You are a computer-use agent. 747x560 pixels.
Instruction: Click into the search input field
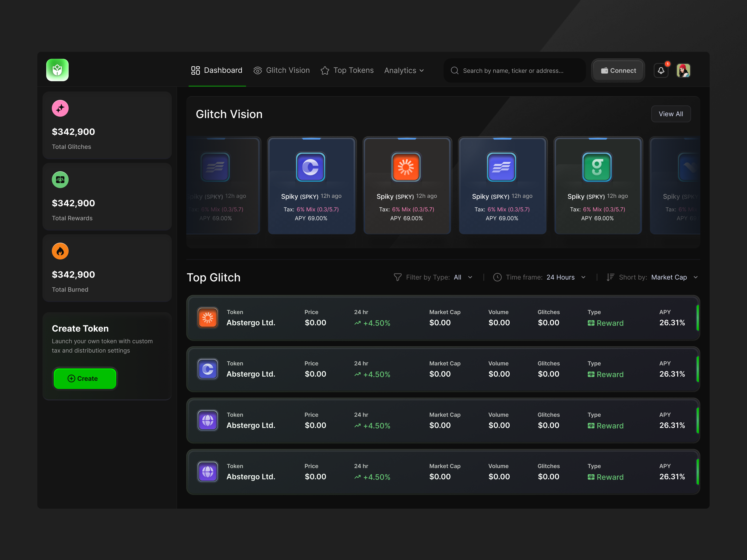pyautogui.click(x=513, y=70)
